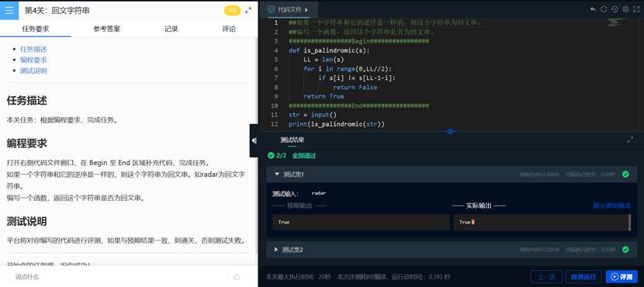Click the undo arrow in the editor toolbar

click(x=593, y=9)
